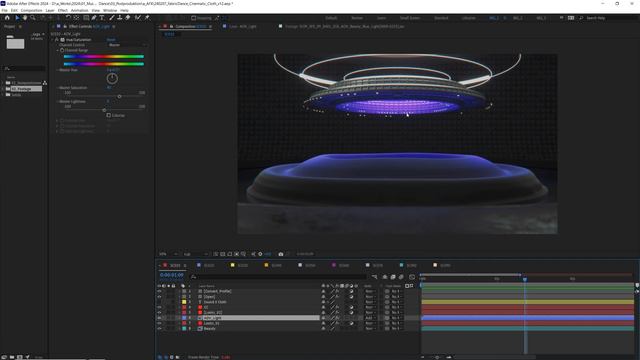Image resolution: width=640 pixels, height=360 pixels.
Task: Click the composition mini-flowchart icon in timeline
Action: [374, 277]
